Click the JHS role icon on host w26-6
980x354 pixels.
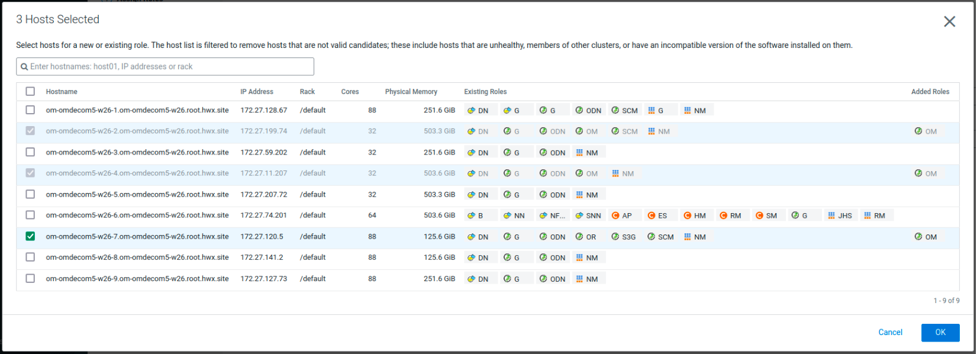point(831,215)
